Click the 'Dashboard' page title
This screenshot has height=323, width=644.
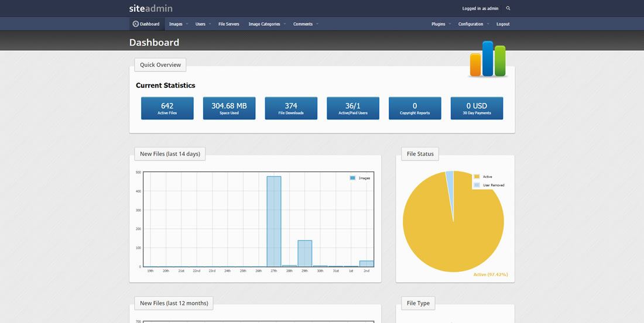point(154,42)
